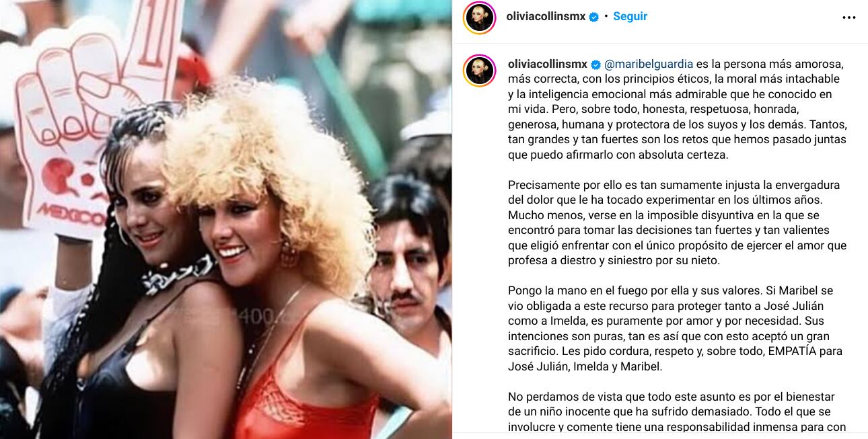Open the oliviacollinsmx username in the caption
This screenshot has height=439, width=868.
548,65
